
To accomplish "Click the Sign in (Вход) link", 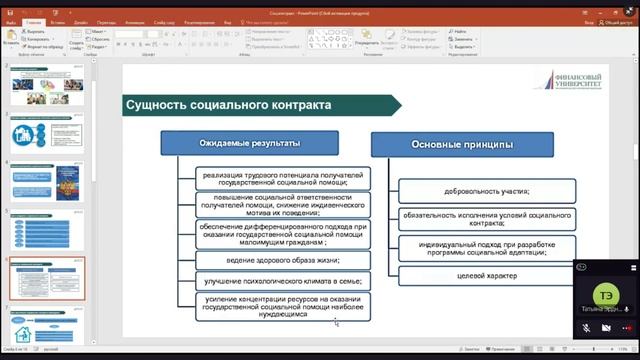I will coord(589,23).
